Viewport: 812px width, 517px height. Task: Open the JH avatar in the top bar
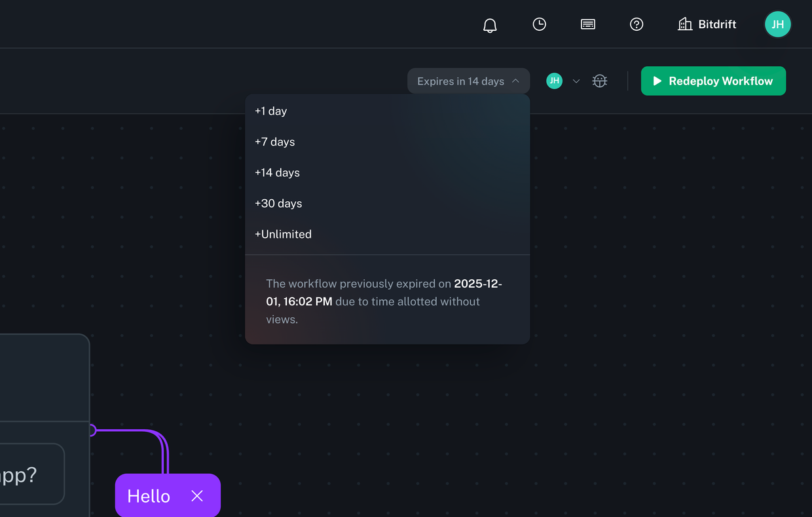pyautogui.click(x=777, y=24)
